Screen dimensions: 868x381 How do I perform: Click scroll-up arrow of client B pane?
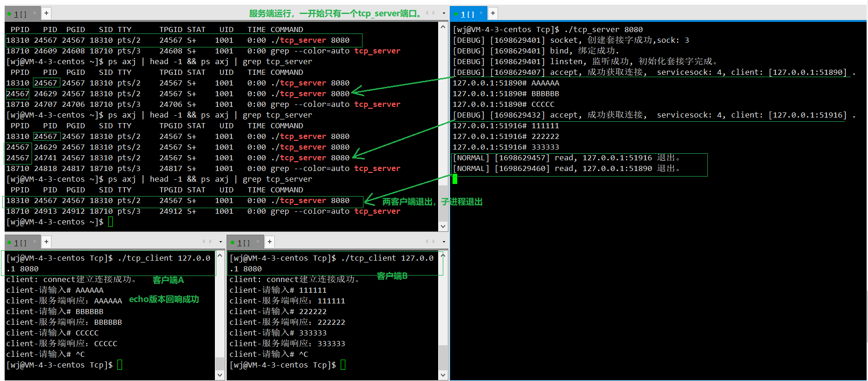click(443, 256)
